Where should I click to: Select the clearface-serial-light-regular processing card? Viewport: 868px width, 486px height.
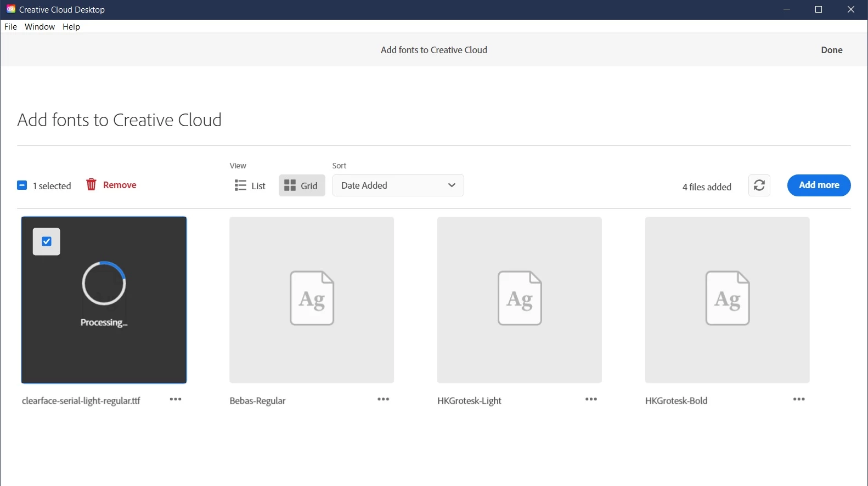pyautogui.click(x=104, y=300)
